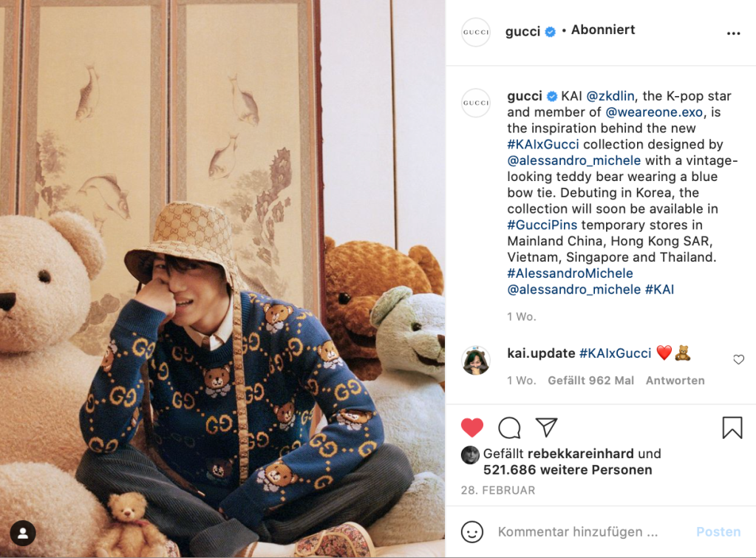Click Antworten to reply to comment
This screenshot has width=756, height=558.
675,381
